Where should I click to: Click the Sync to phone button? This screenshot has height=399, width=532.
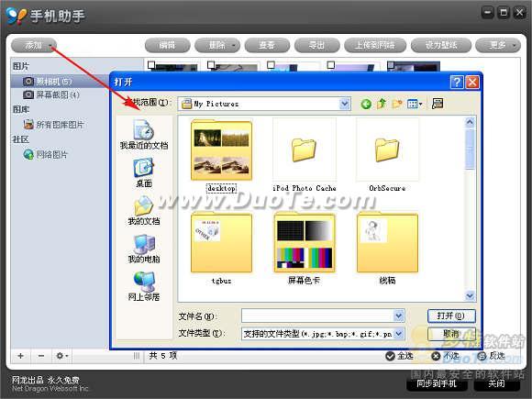(x=437, y=383)
